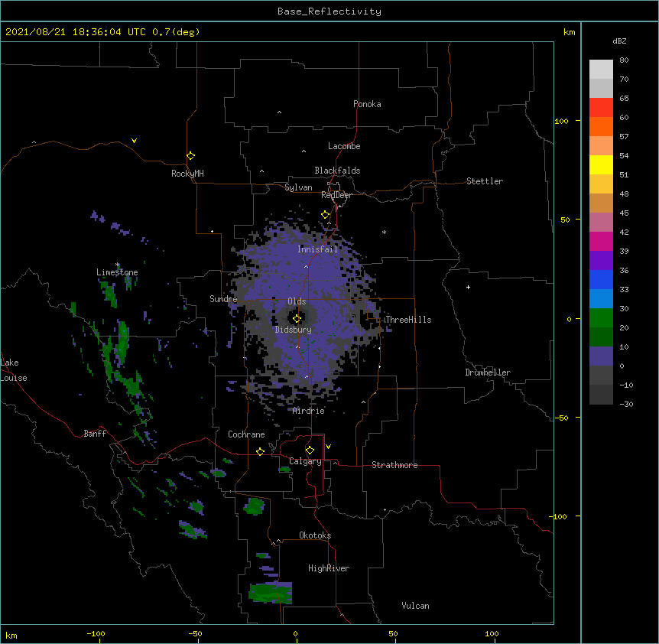Click the -30 value on dBZ scale

[626, 404]
